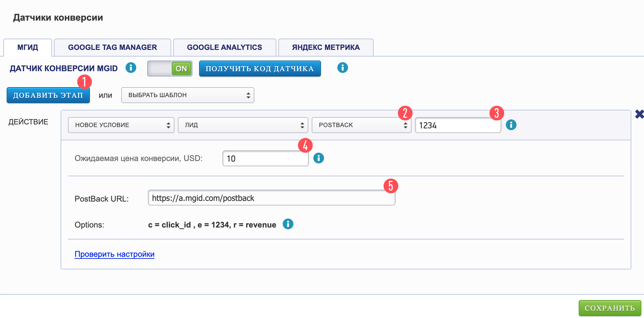The height and width of the screenshot is (318, 644).
Task: Click info icon next to 1234 field
Action: (511, 125)
